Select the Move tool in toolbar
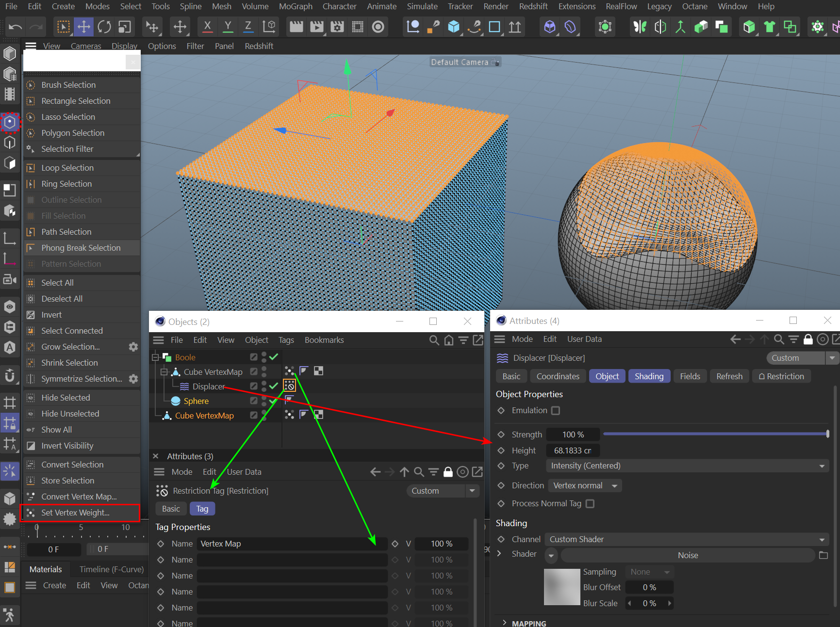 click(84, 27)
